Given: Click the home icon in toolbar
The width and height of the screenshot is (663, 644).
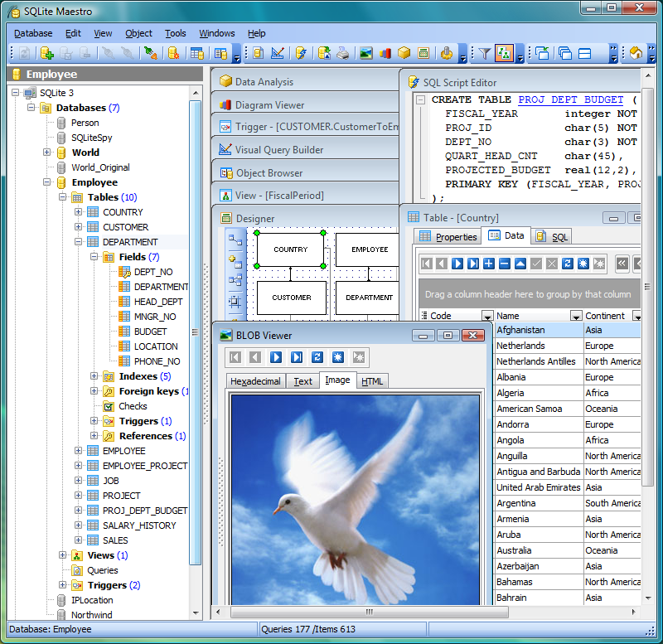Looking at the screenshot, I should pyautogui.click(x=636, y=53).
